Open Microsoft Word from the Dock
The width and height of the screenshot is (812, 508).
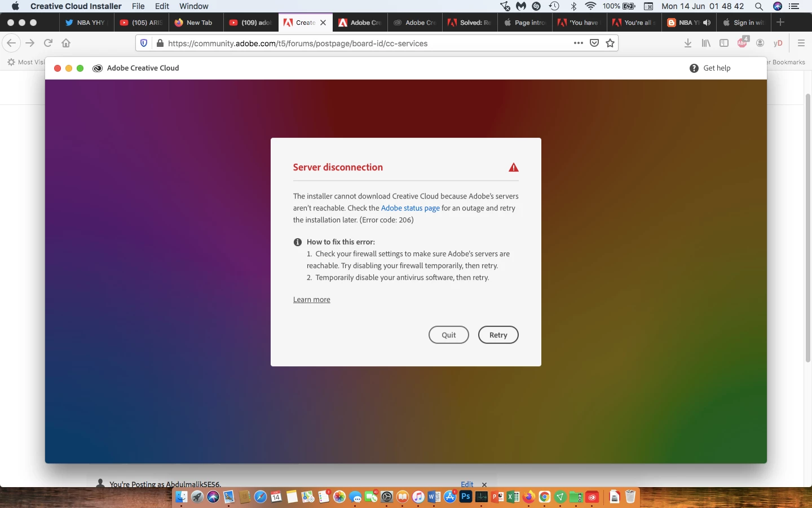pos(434,497)
